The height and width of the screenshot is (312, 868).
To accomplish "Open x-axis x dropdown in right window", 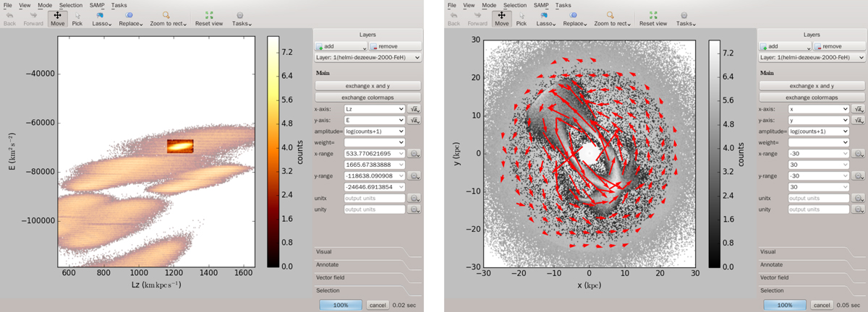I will (818, 109).
